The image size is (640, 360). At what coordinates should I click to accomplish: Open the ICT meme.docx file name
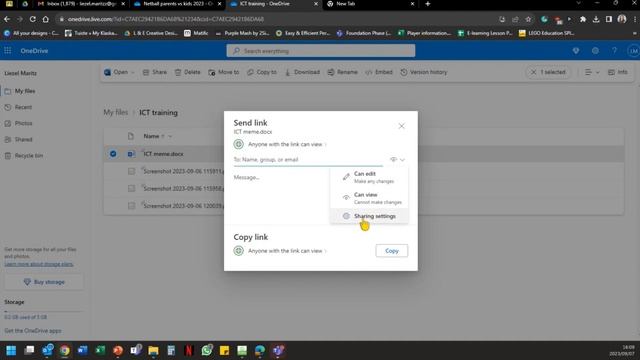163,154
